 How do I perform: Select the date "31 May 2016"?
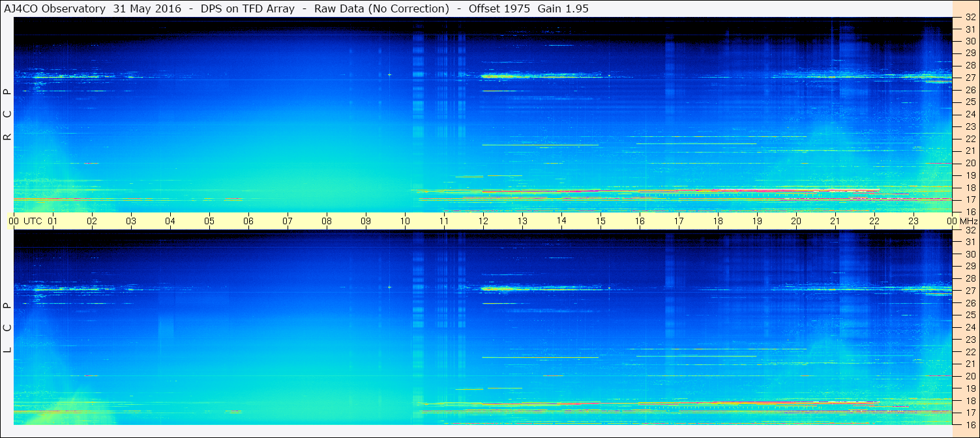[147, 8]
